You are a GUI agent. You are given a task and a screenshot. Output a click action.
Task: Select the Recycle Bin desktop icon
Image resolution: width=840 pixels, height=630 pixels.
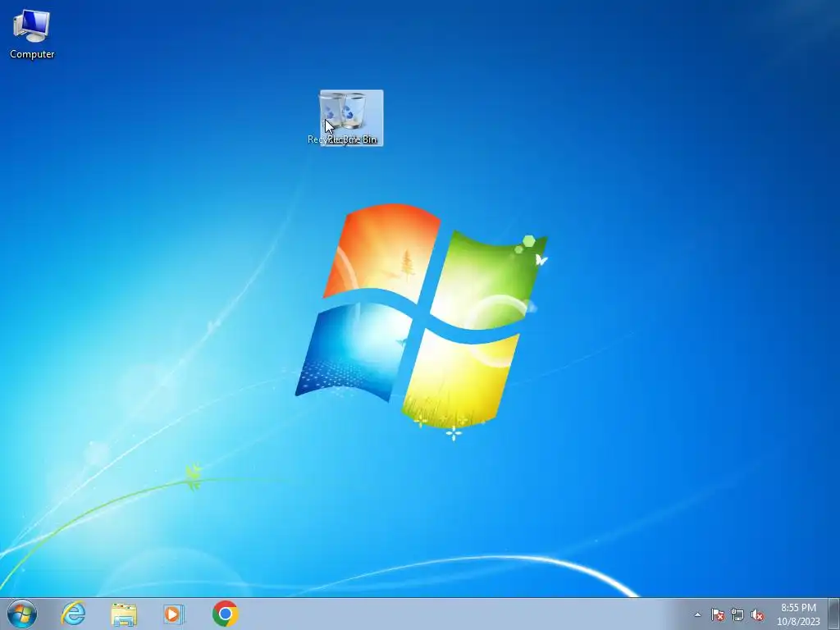(351, 118)
